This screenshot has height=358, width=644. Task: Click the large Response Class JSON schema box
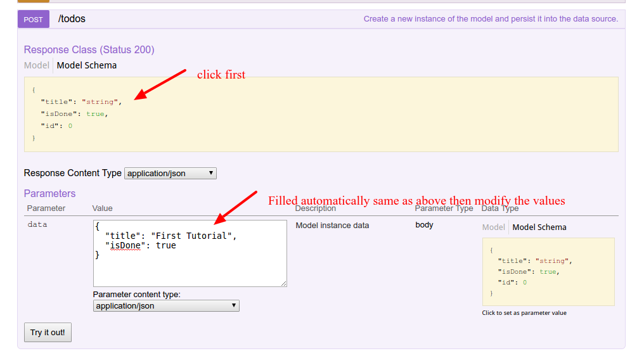click(321, 115)
